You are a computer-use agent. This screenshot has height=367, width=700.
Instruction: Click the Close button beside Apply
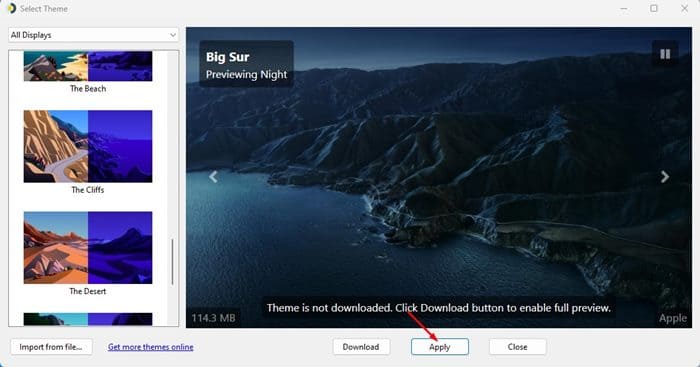coord(517,347)
